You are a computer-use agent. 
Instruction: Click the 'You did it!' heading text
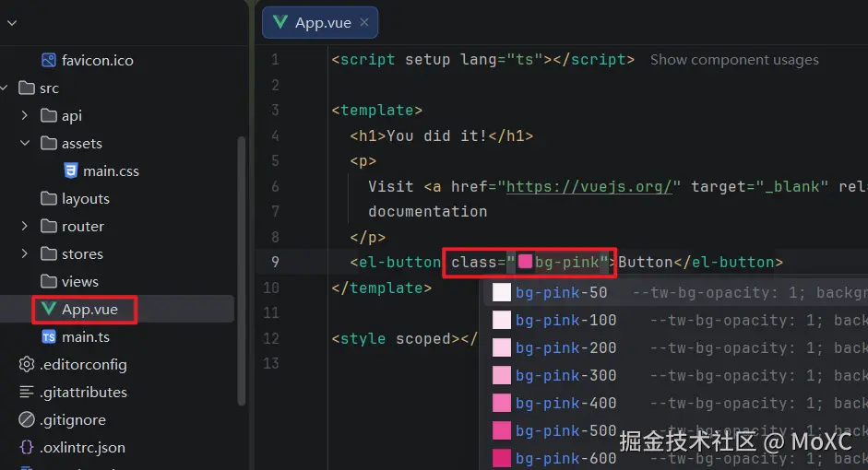click(437, 135)
